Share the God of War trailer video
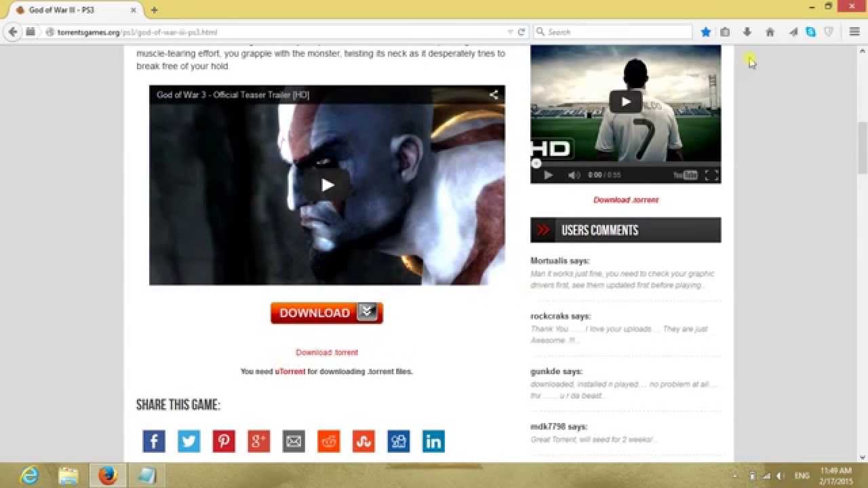 coord(494,95)
